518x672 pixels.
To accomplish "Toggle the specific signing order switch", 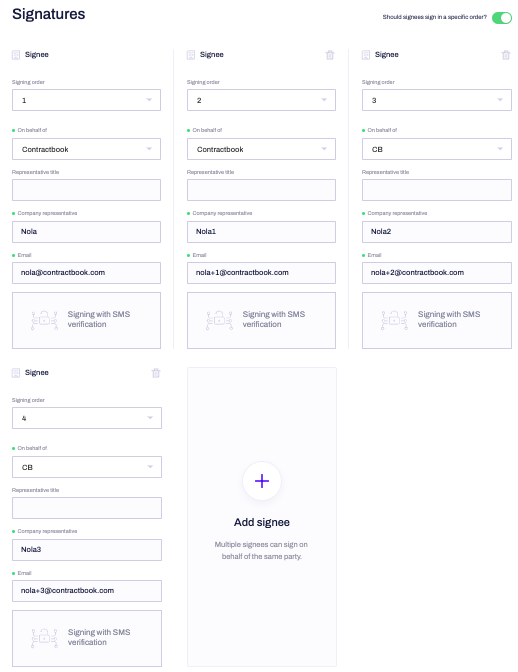I will [x=502, y=18].
